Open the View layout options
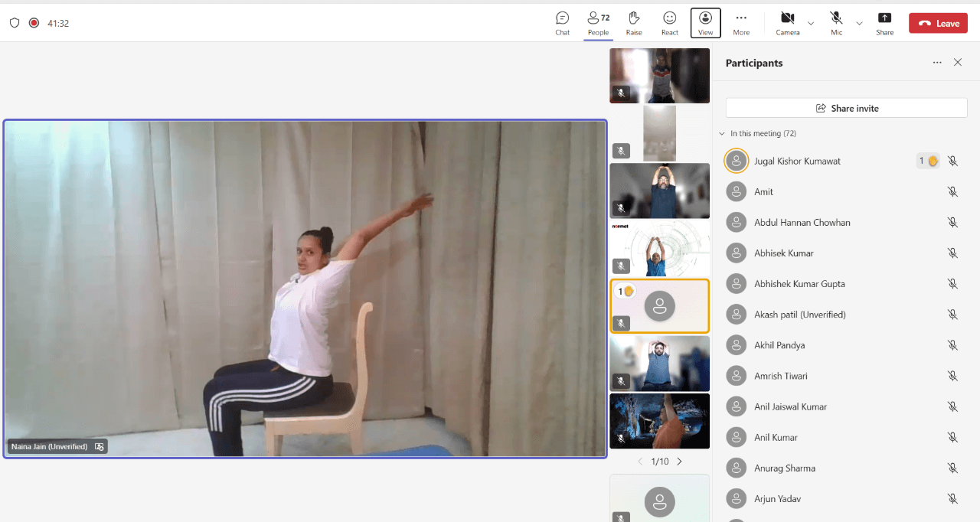The height and width of the screenshot is (522, 980). coord(705,23)
